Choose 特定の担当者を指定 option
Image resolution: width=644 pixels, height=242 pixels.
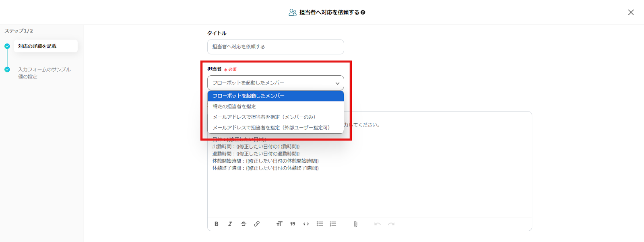(276, 106)
